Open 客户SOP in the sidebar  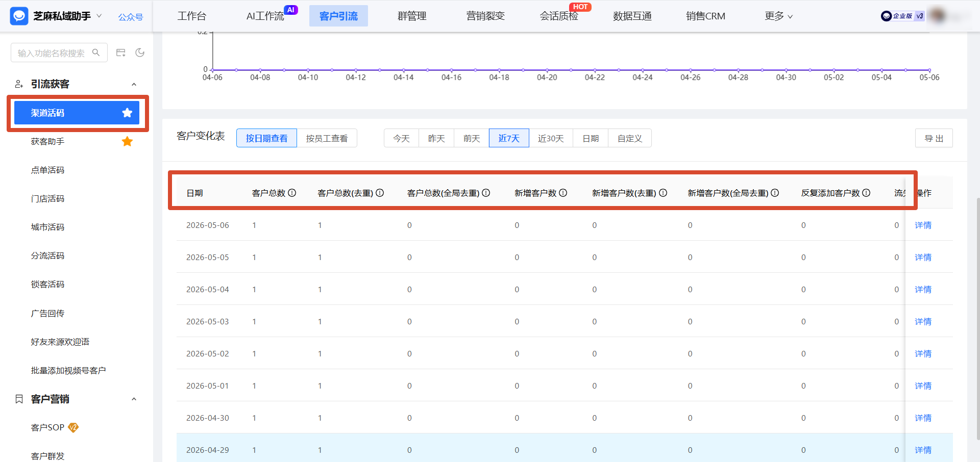tap(47, 427)
